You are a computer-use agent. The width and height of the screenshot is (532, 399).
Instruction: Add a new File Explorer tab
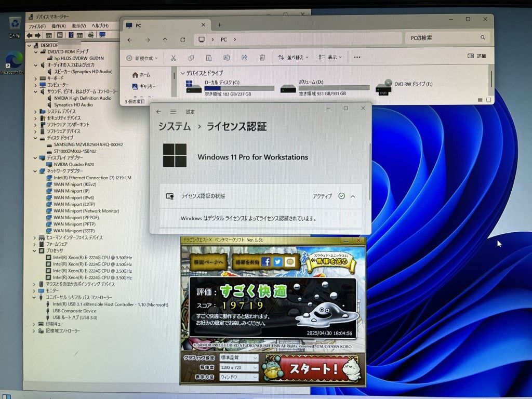coord(219,25)
